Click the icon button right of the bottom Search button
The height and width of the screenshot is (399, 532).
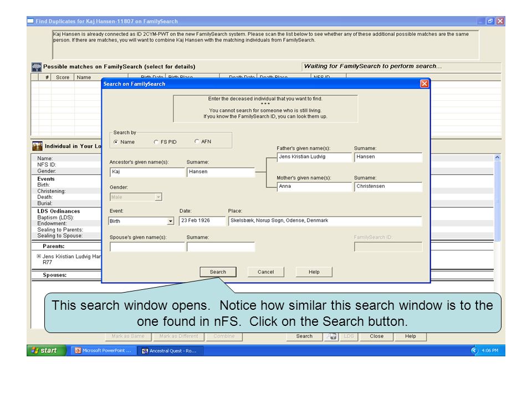[332, 336]
